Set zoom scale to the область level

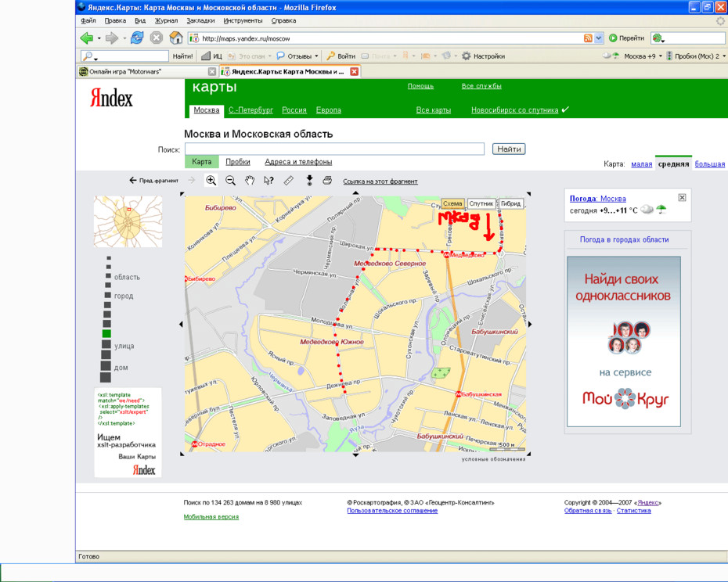pyautogui.click(x=108, y=276)
